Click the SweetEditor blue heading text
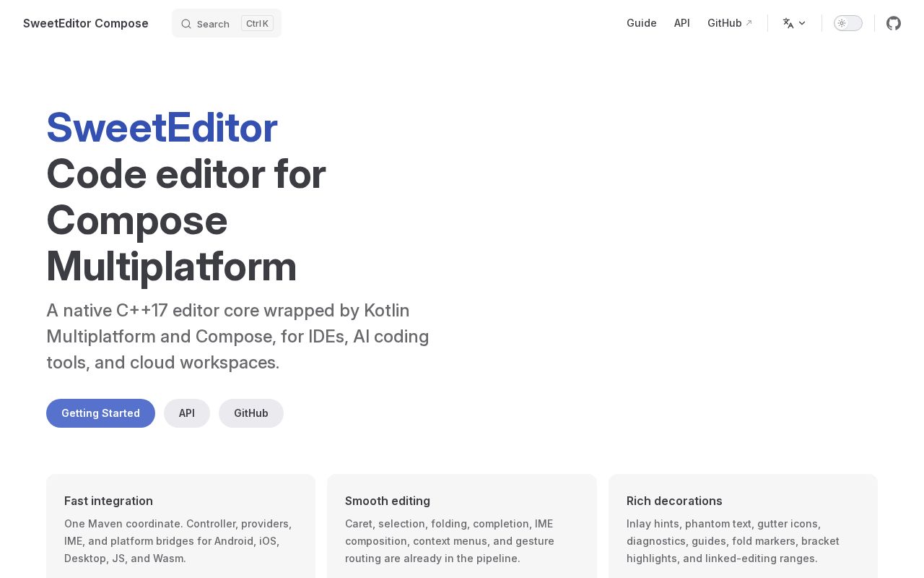This screenshot has height=578, width=924. pyautogui.click(x=162, y=127)
